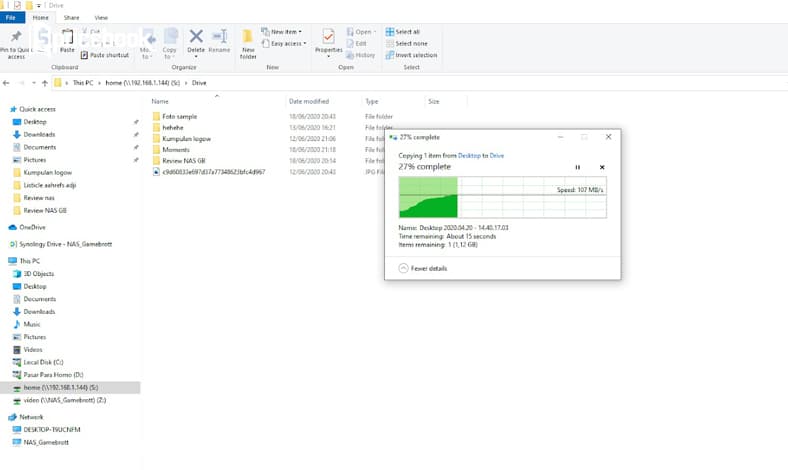Viewport: 788px width, 470px height.
Task: Click the Back navigation arrow
Action: click(6, 83)
